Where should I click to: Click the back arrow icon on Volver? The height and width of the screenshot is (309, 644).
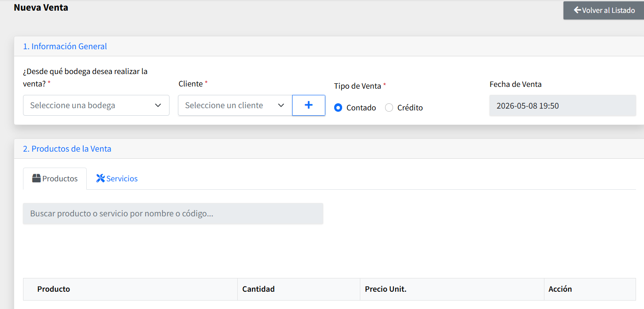(x=577, y=10)
